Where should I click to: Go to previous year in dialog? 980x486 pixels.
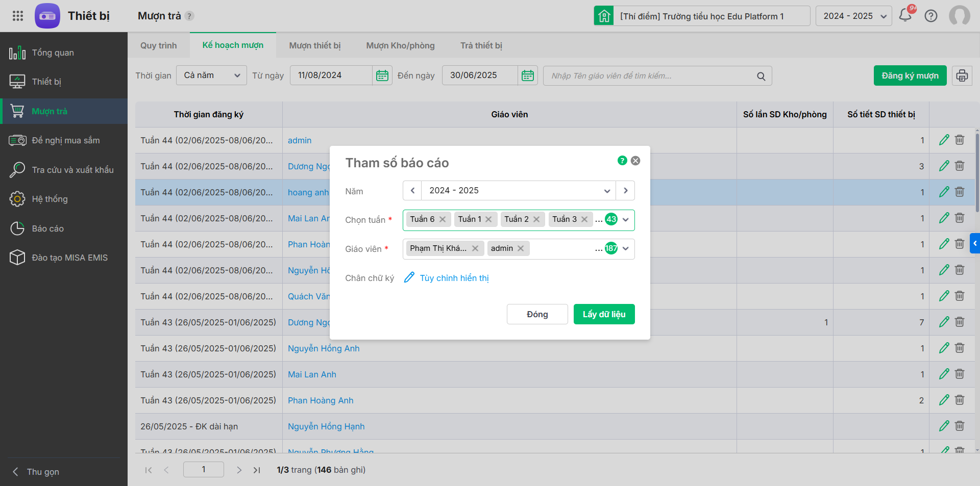coord(412,191)
